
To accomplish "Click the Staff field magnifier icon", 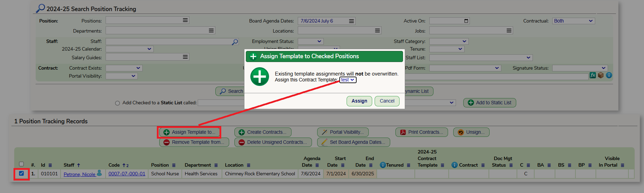I will (x=235, y=42).
